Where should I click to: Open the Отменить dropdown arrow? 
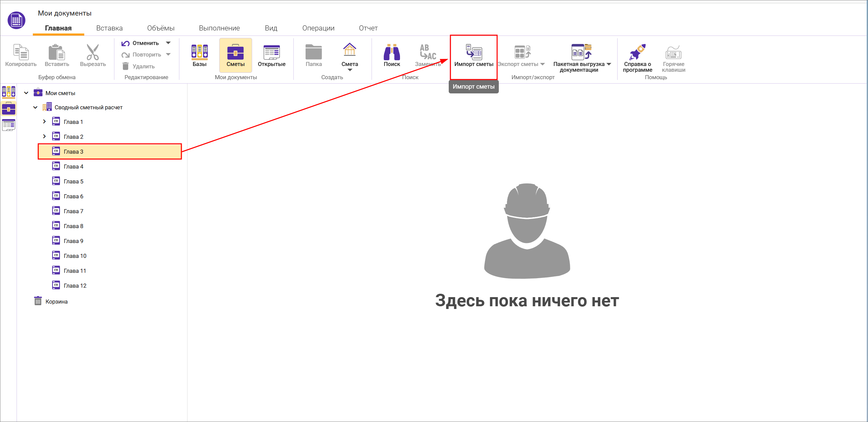click(x=168, y=43)
